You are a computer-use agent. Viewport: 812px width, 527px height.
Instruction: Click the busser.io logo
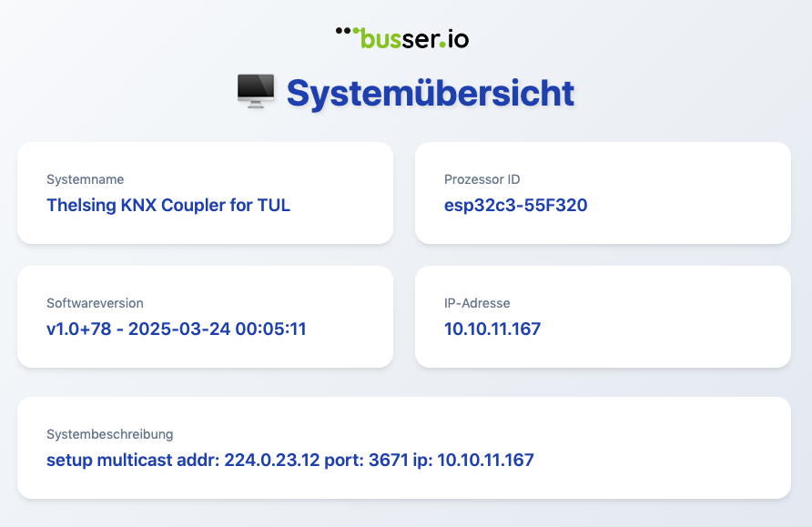tap(401, 38)
